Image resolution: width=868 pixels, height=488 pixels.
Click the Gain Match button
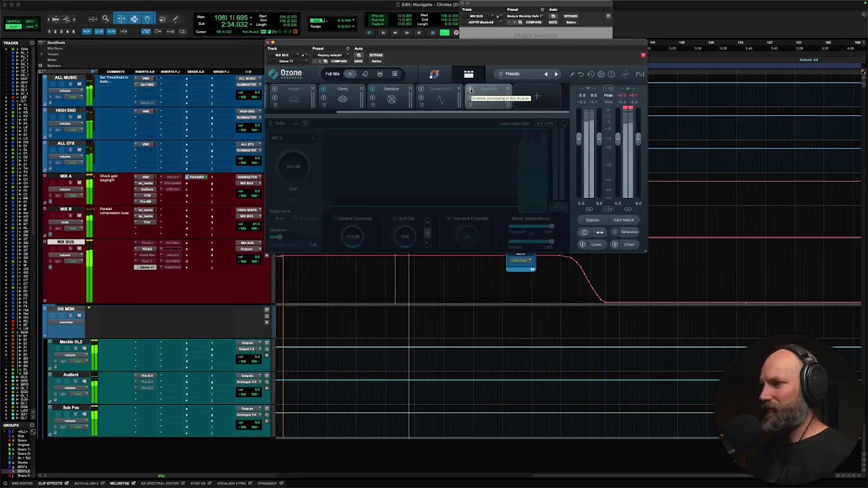click(623, 220)
